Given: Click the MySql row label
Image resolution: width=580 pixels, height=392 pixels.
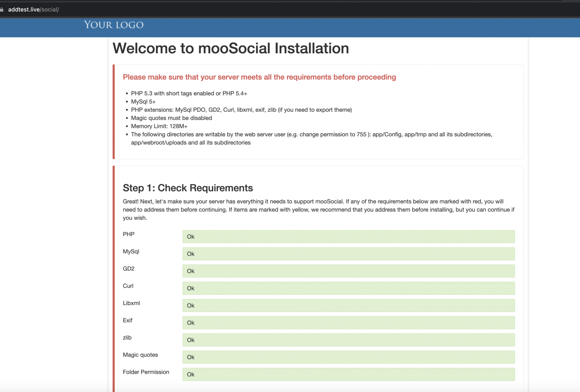Looking at the screenshot, I should point(131,251).
